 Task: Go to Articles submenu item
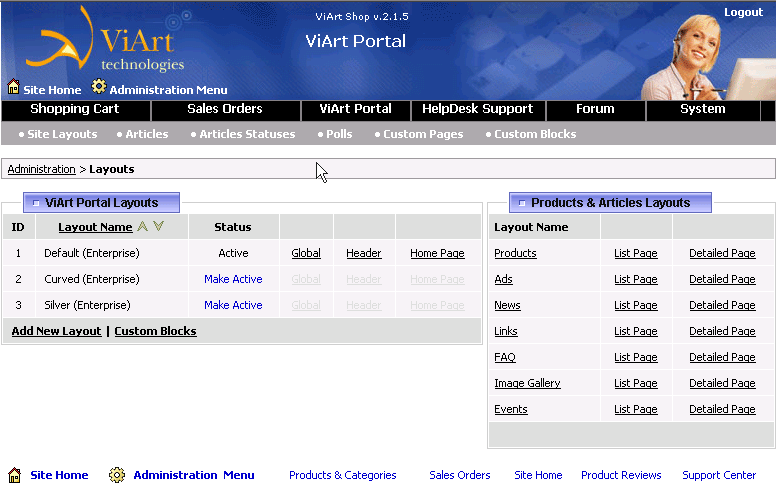147,134
